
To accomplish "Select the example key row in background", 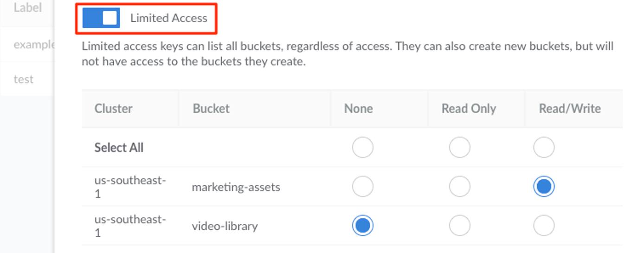I will click(x=33, y=45).
